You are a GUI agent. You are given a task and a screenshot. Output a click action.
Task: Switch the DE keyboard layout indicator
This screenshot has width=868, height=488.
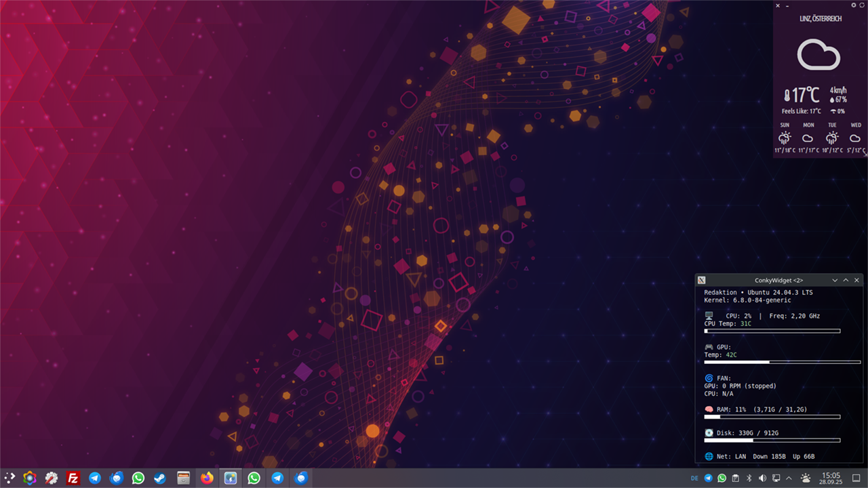[x=694, y=478]
